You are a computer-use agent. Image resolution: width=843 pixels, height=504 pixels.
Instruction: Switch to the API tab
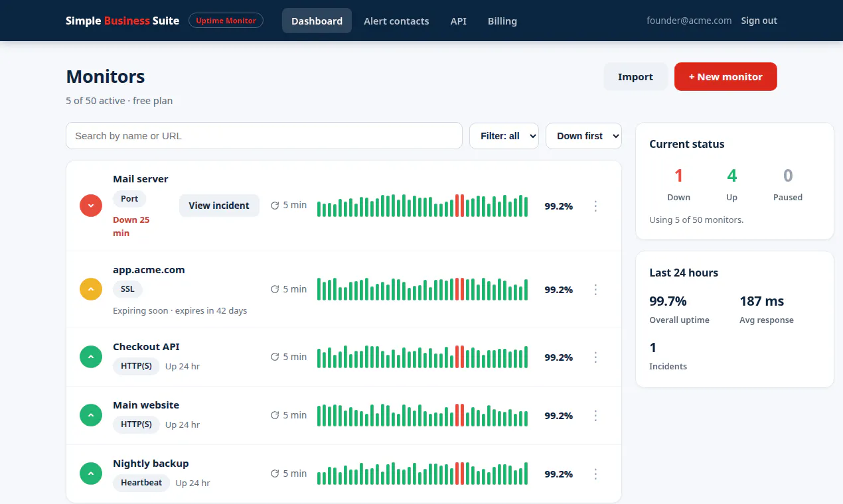pos(459,21)
